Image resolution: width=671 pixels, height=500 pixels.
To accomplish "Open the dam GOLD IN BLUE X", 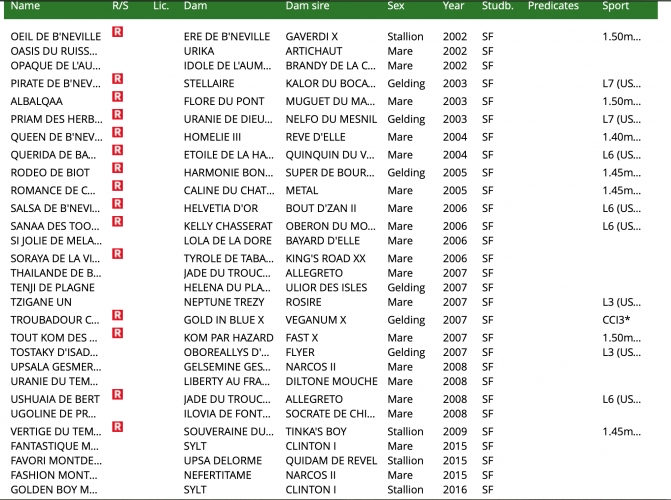I will (224, 319).
